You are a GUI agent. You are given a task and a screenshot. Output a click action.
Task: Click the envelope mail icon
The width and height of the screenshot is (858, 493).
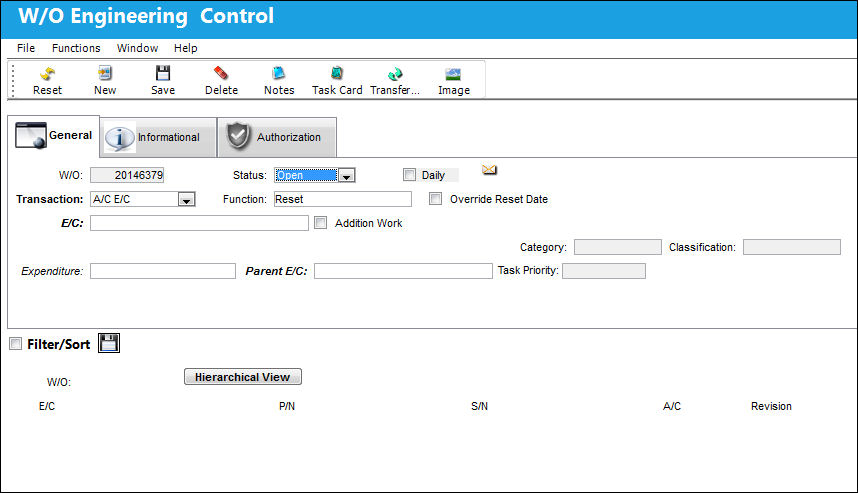pyautogui.click(x=489, y=170)
